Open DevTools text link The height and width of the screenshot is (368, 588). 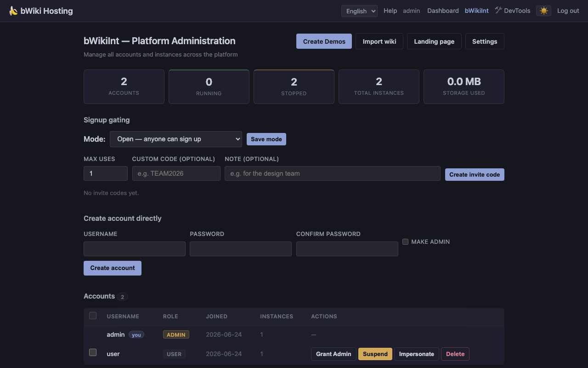pos(517,11)
